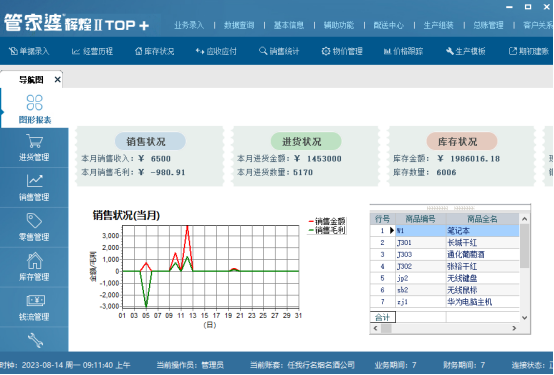The height and width of the screenshot is (375, 554).
Task: Open the 销售统计 search tool
Action: [x=279, y=51]
